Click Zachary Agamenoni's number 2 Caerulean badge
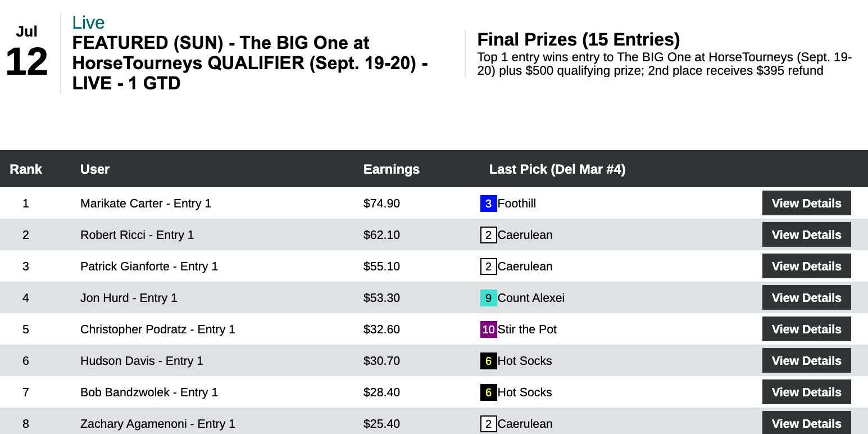This screenshot has width=868, height=434. (488, 424)
